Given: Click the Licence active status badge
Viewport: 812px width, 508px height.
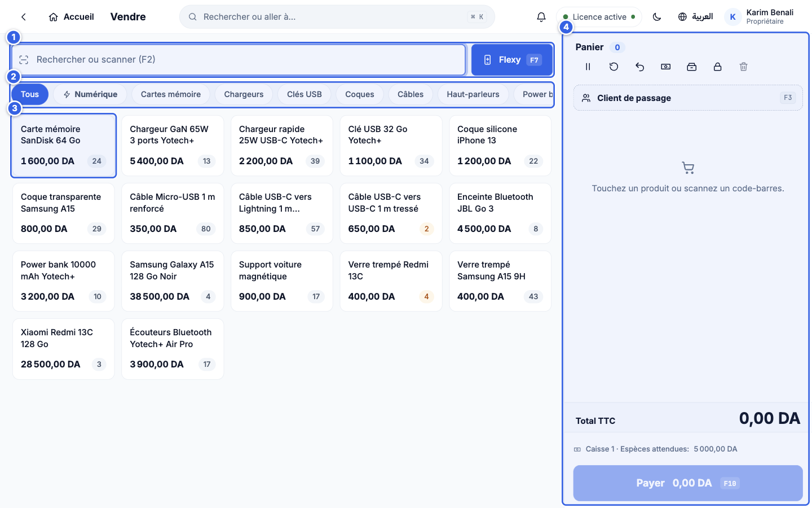Looking at the screenshot, I should click(x=599, y=17).
